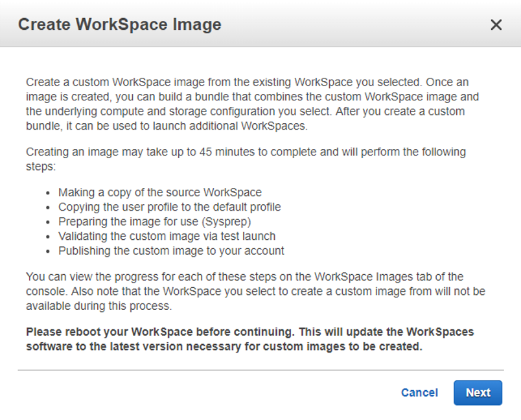This screenshot has height=420, width=521.
Task: Click the blue Next button to proceed
Action: (x=478, y=393)
